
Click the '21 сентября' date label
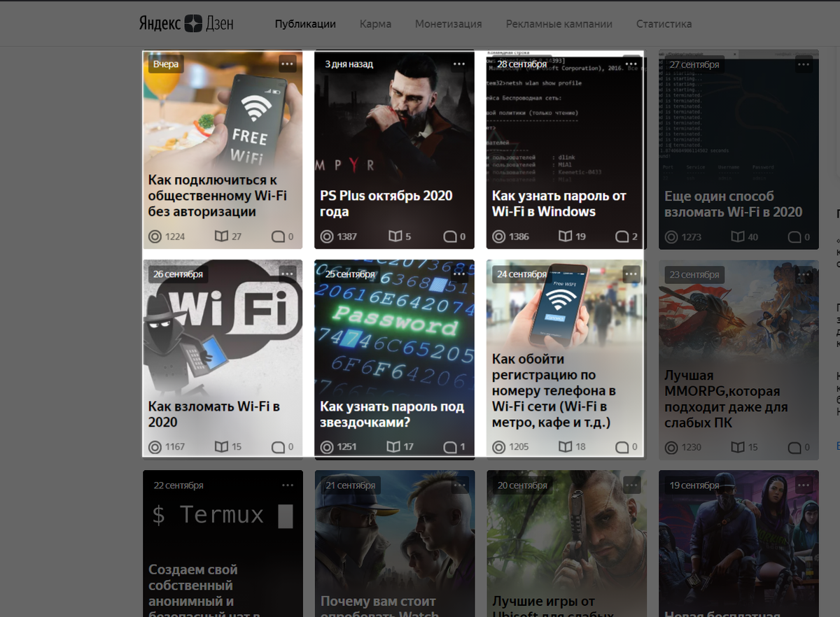coord(351,485)
